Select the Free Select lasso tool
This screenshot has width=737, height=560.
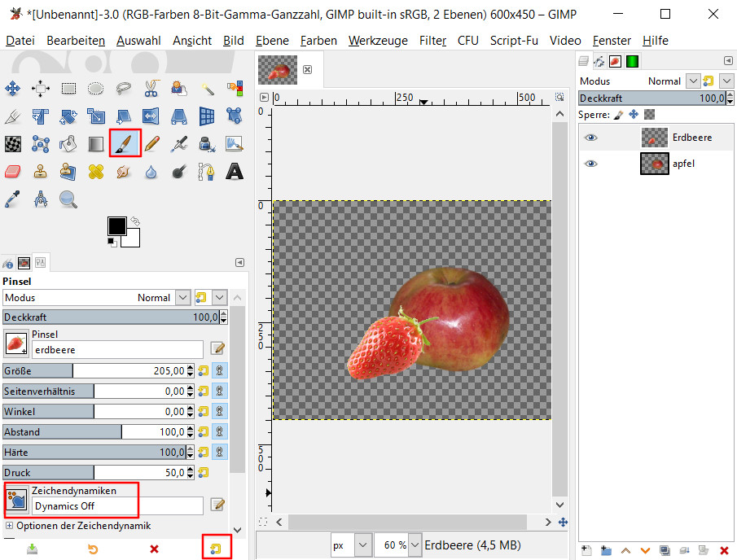[x=123, y=89]
